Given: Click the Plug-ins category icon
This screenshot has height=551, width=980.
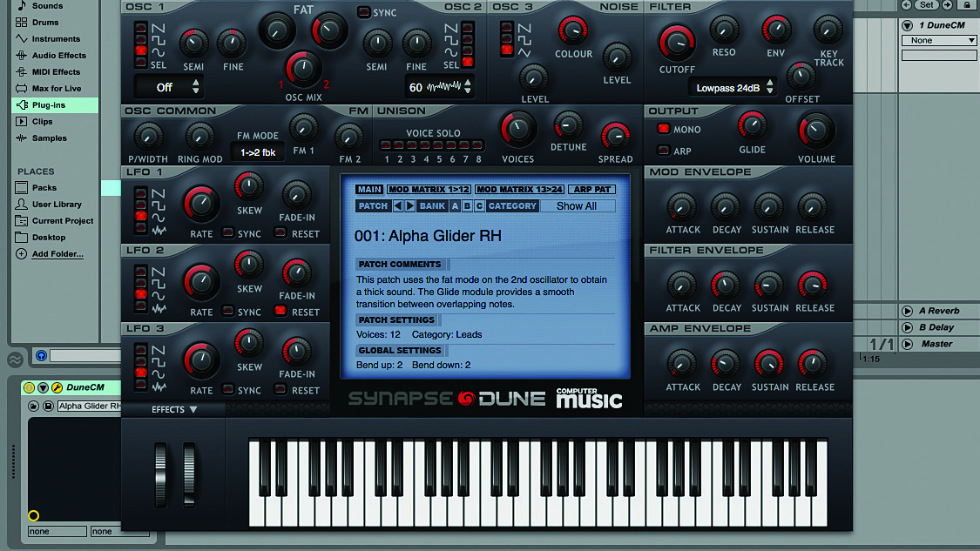Looking at the screenshot, I should point(21,105).
